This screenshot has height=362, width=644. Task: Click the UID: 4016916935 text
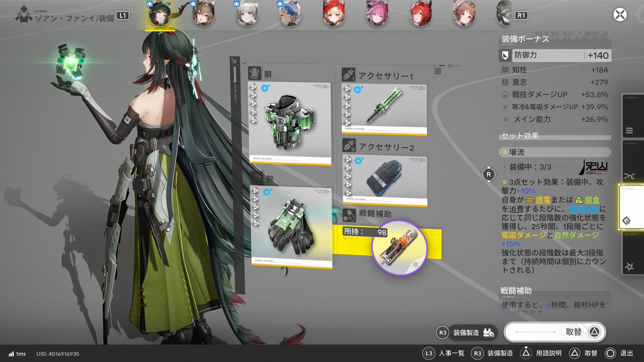click(58, 354)
